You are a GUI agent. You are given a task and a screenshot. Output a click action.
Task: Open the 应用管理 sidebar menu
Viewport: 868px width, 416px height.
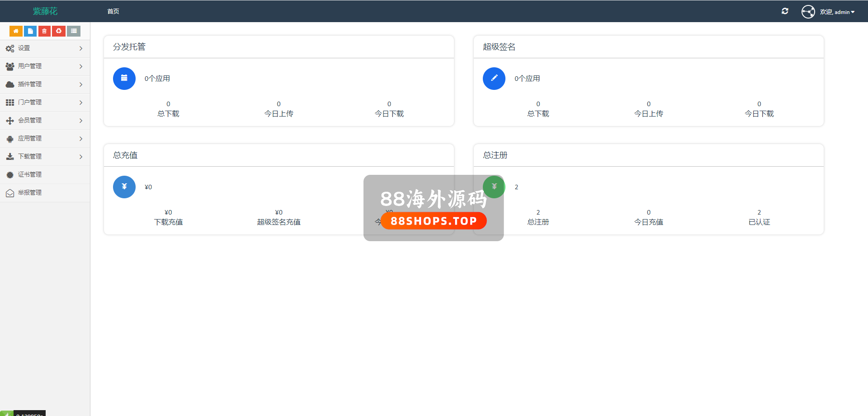[45, 139]
